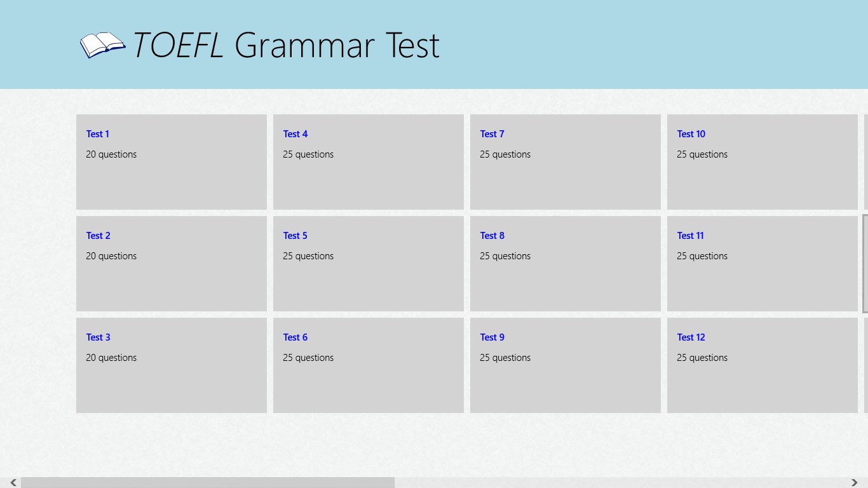The image size is (868, 488).
Task: Click the Test 1 title link
Action: pyautogui.click(x=98, y=134)
